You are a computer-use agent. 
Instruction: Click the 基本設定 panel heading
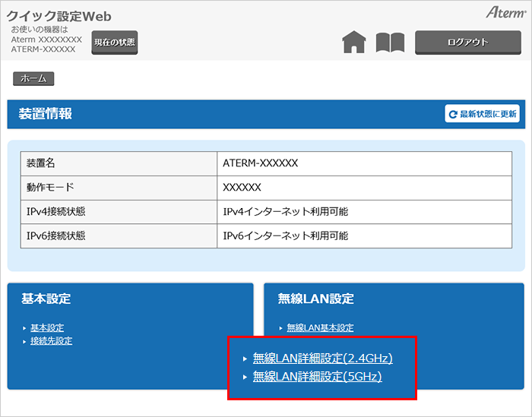pos(46,299)
